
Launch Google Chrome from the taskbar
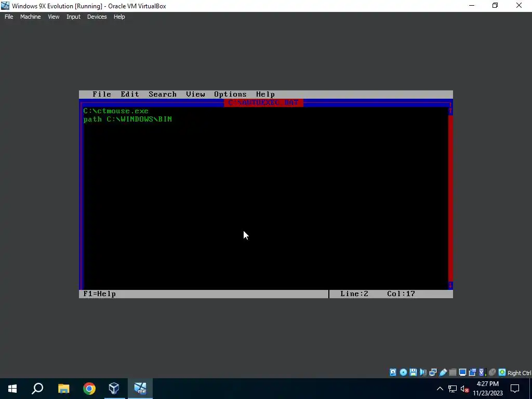click(89, 389)
